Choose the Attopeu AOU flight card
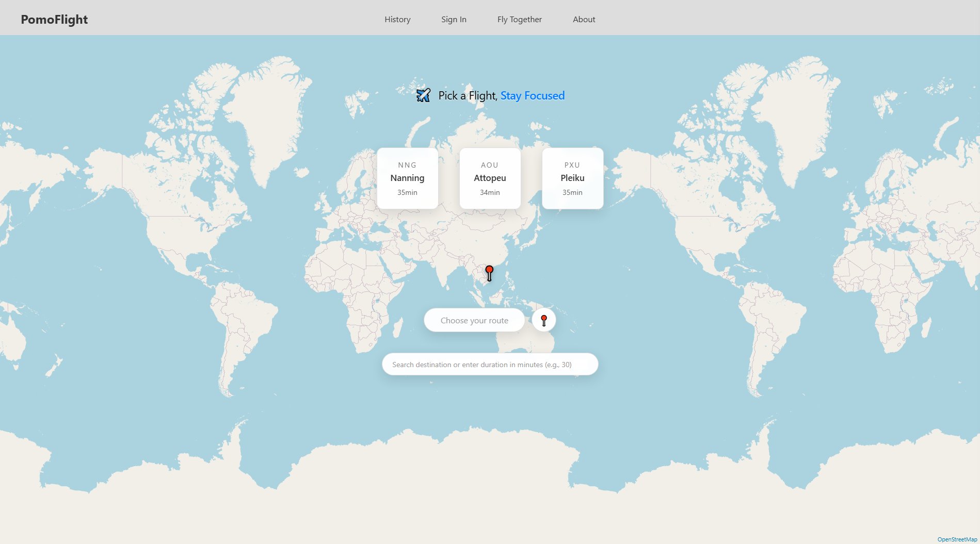This screenshot has height=544, width=980. point(490,178)
